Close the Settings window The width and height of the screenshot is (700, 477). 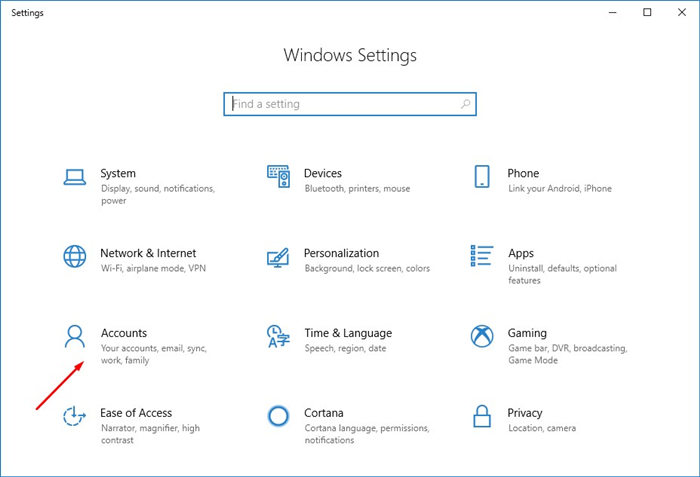(x=682, y=13)
